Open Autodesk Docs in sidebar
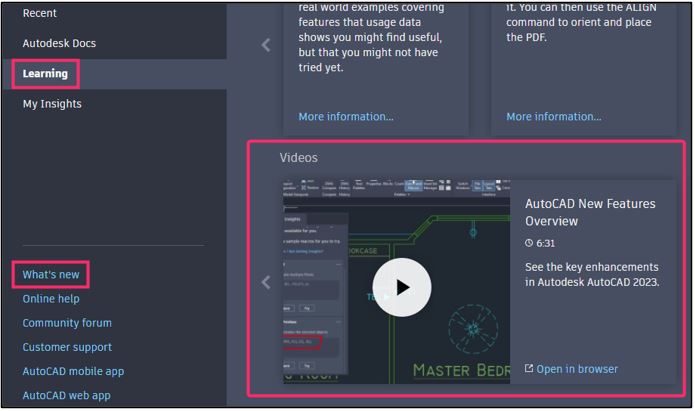695x411 pixels. pyautogui.click(x=59, y=43)
